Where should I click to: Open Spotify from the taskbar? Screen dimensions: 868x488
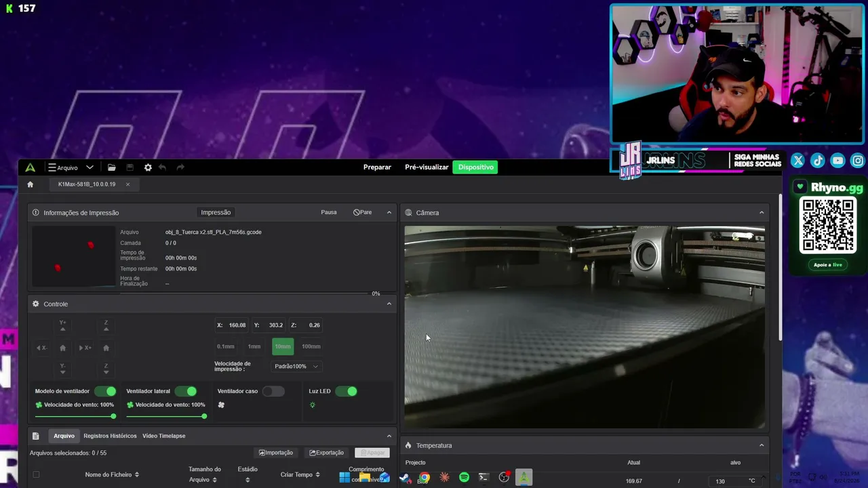coord(464,477)
